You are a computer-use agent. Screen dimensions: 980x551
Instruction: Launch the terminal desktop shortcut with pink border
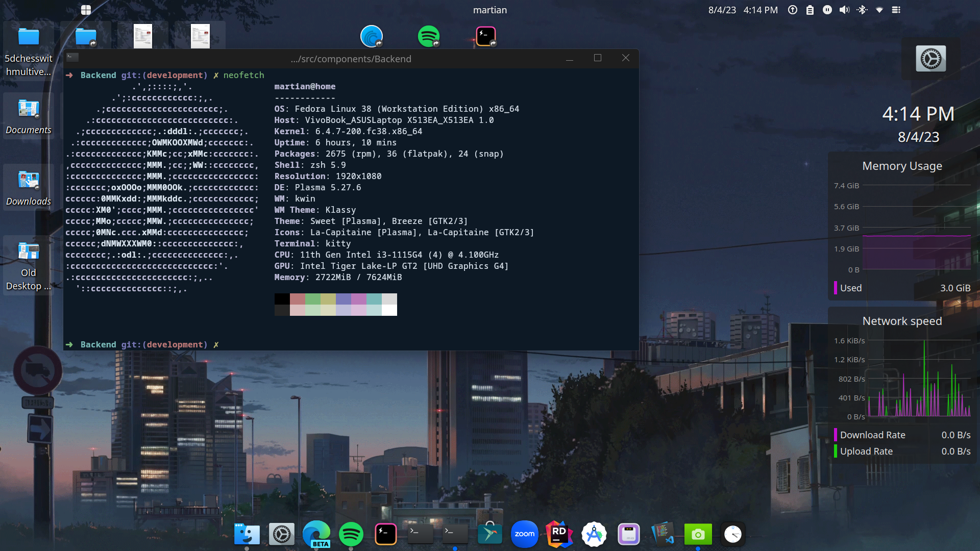point(486,36)
